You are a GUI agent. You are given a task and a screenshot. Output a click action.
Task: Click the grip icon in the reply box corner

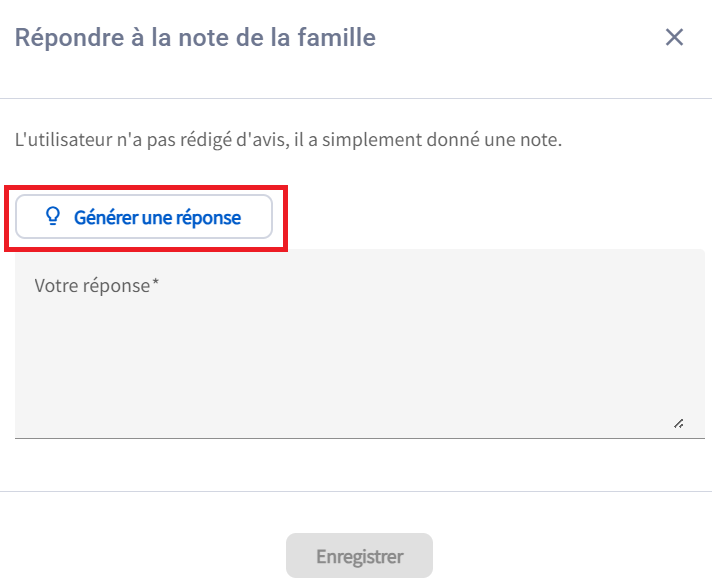pos(678,423)
